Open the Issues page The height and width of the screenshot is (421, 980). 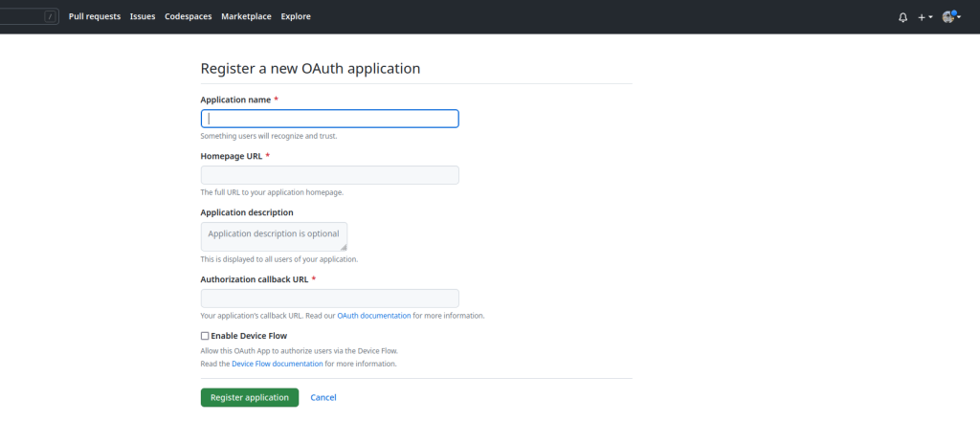(143, 17)
